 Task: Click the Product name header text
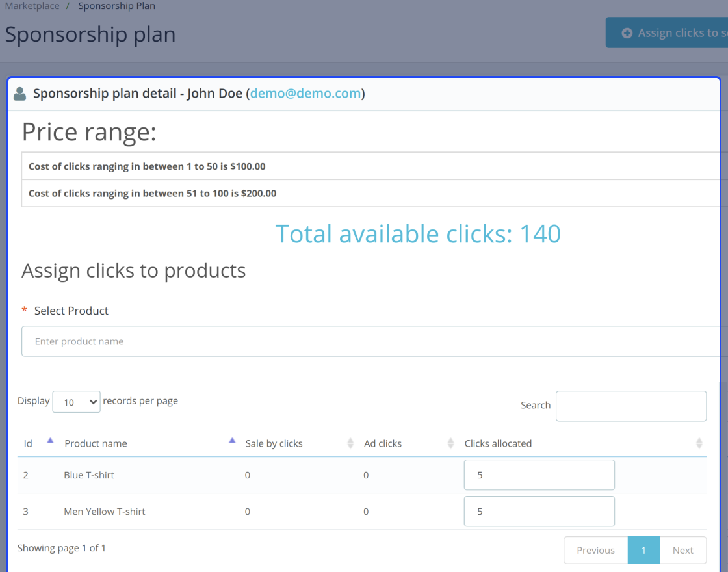pyautogui.click(x=96, y=443)
